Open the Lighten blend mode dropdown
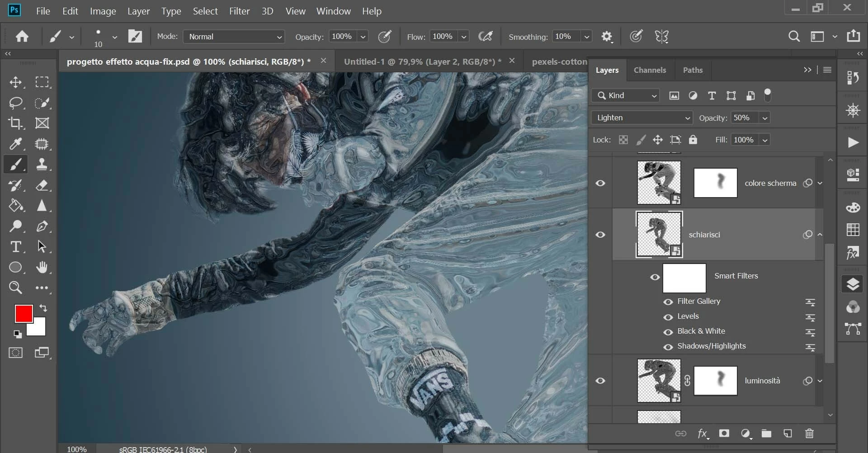The width and height of the screenshot is (868, 453). coord(642,118)
